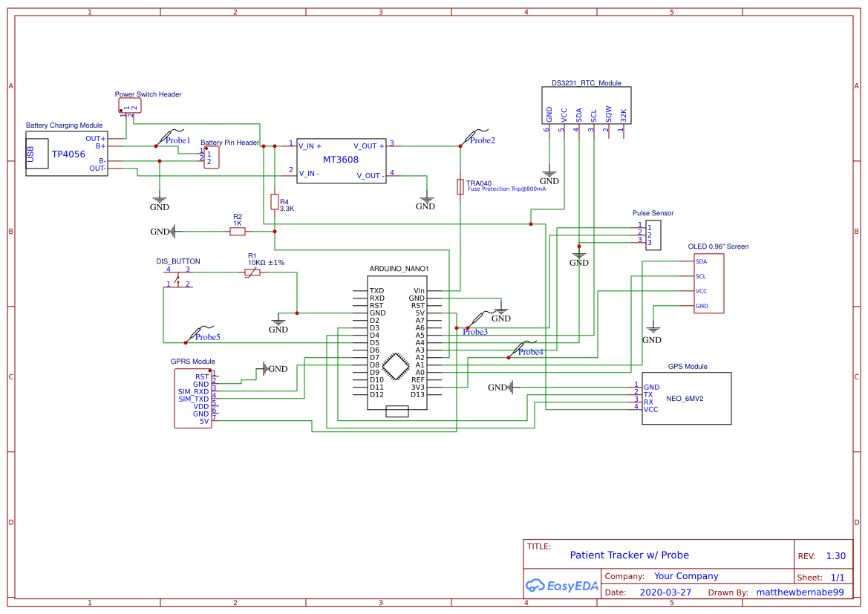Select the TX pin on GPS Module
This screenshot has height=614, width=868.
pos(648,395)
